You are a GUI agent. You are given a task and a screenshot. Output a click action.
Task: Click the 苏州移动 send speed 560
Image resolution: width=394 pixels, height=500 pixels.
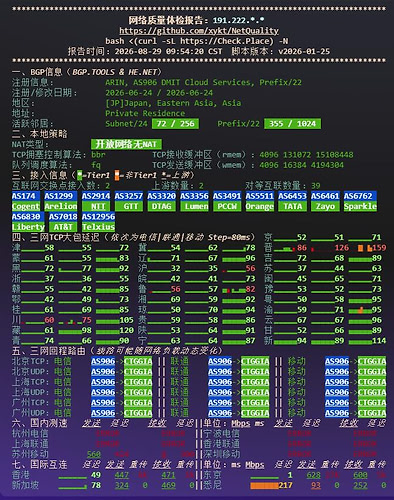94,454
